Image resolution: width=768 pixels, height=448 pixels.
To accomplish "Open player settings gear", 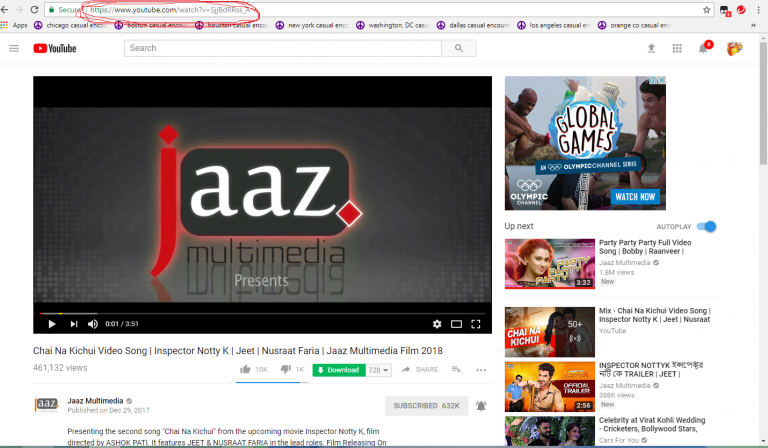I will coord(437,324).
